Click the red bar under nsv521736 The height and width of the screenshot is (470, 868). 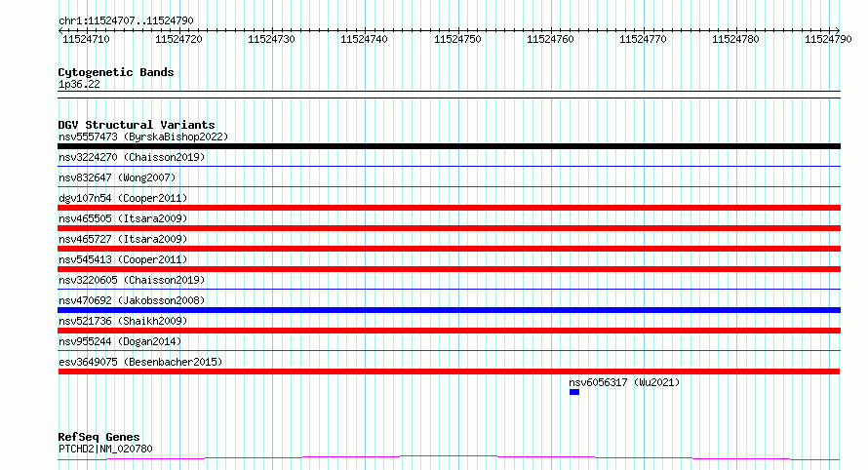click(449, 331)
